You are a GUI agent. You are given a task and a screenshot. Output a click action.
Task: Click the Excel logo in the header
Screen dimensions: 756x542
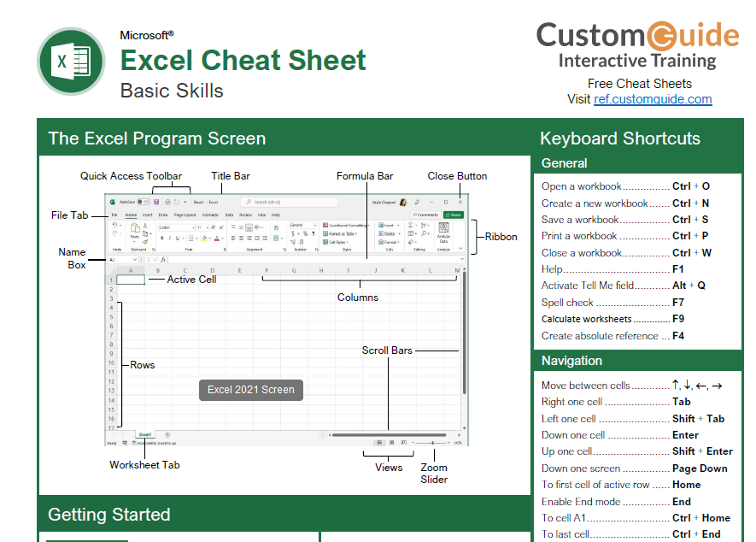(71, 62)
